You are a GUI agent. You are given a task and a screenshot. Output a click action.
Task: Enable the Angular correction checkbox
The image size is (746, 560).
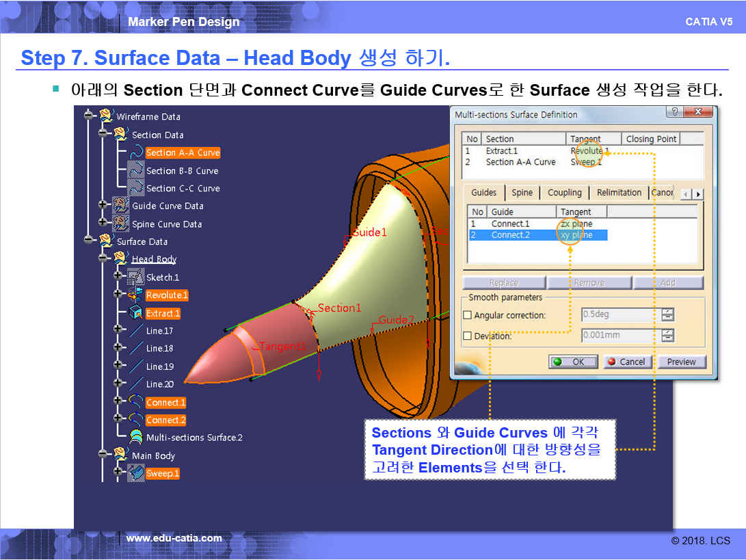[x=468, y=315]
